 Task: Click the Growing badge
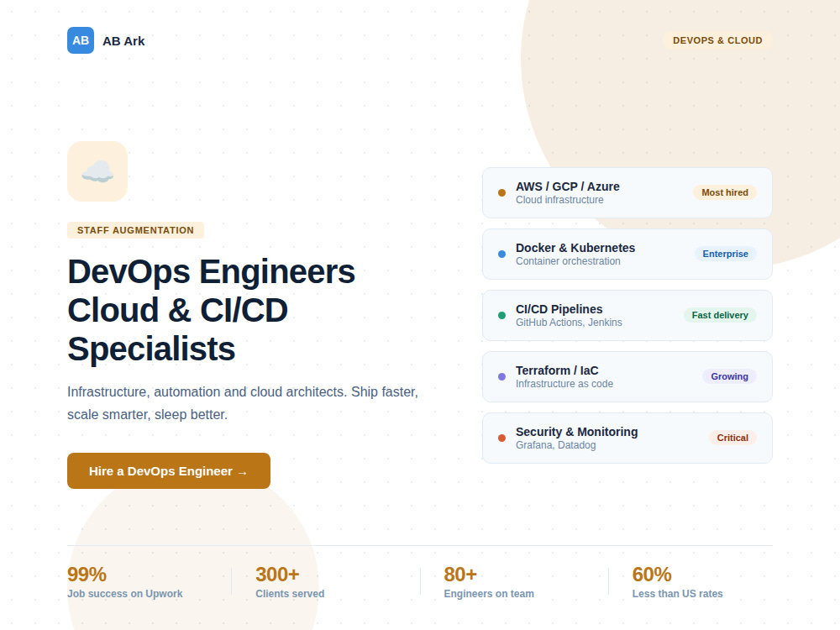coord(729,376)
